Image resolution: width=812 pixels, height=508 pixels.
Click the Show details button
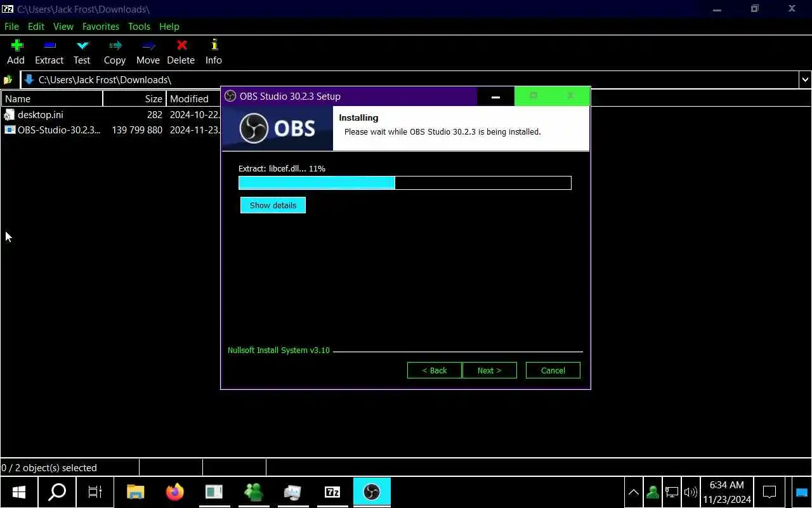click(273, 205)
